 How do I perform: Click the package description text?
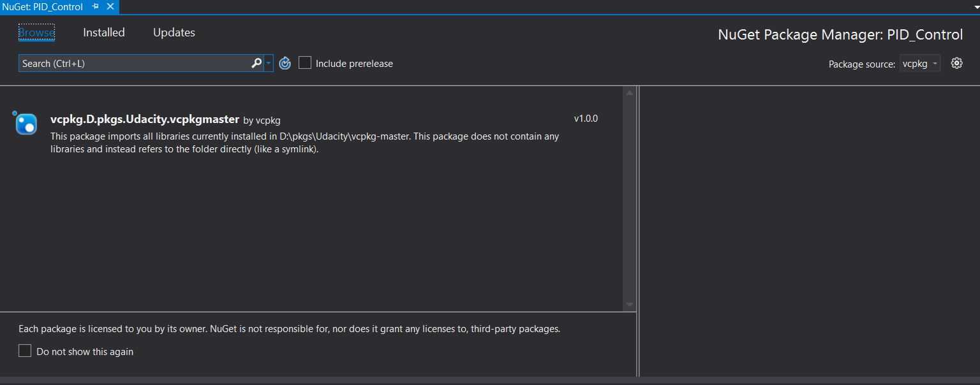click(304, 143)
